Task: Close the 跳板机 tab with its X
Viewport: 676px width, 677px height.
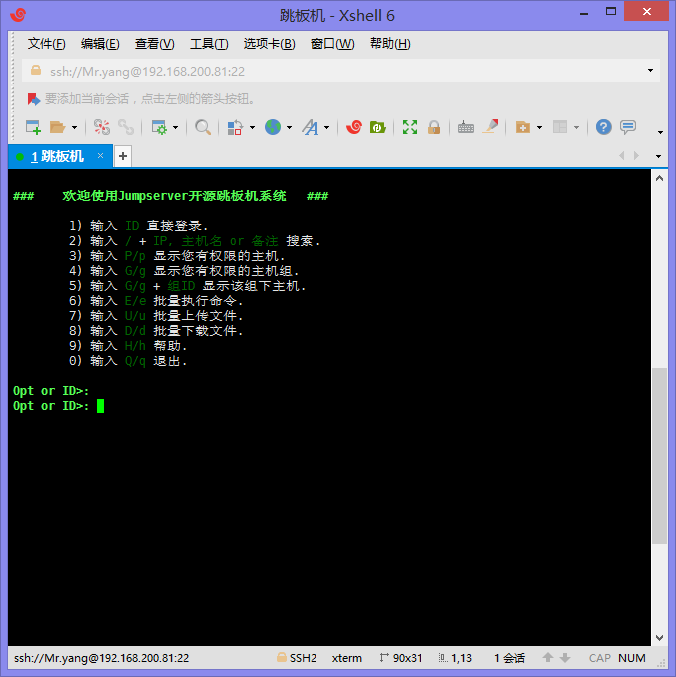Action: click(100, 155)
